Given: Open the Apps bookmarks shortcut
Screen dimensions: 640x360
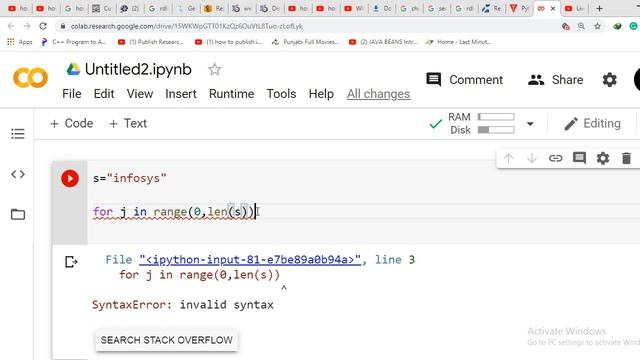Looking at the screenshot, I should coord(20,42).
